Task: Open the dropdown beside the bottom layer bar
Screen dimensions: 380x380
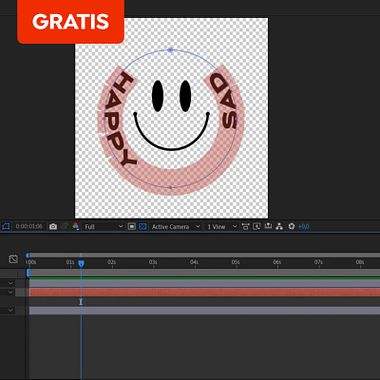Action: 11,310
